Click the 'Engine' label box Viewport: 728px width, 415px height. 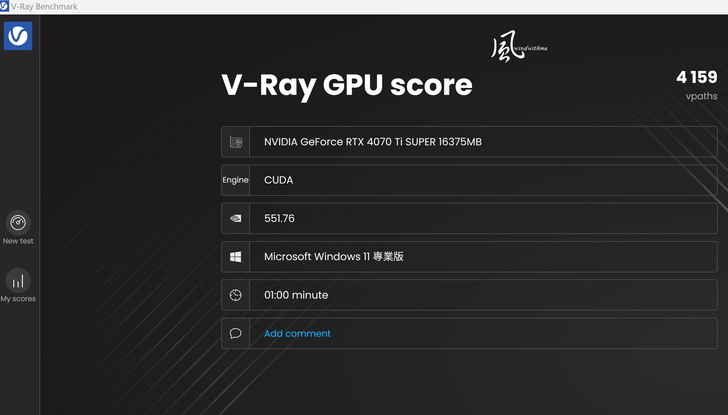coord(236,180)
